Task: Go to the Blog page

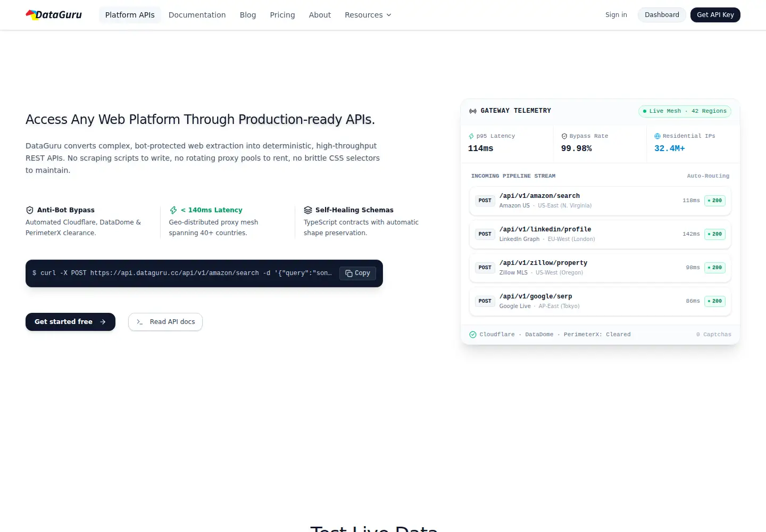Action: click(x=248, y=15)
